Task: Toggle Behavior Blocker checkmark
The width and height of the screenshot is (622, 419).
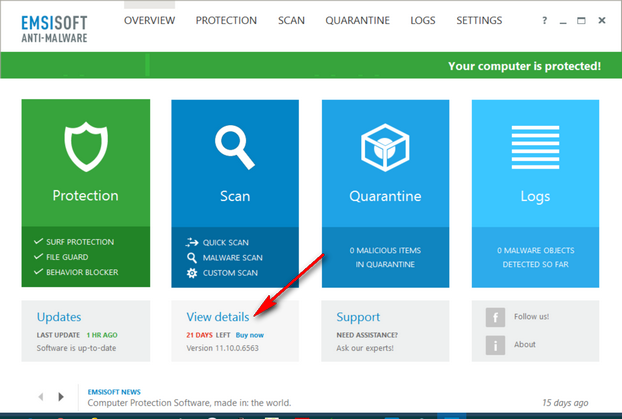Action: click(x=38, y=272)
